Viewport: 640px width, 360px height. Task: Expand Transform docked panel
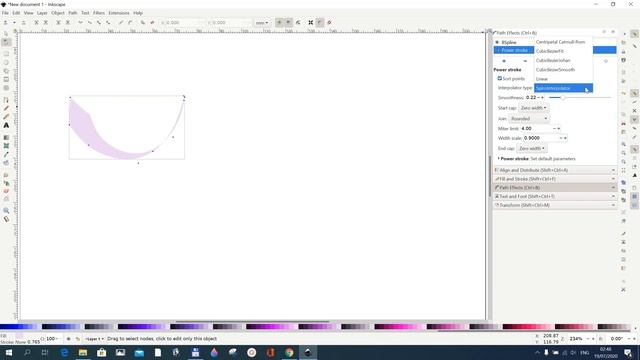555,205
